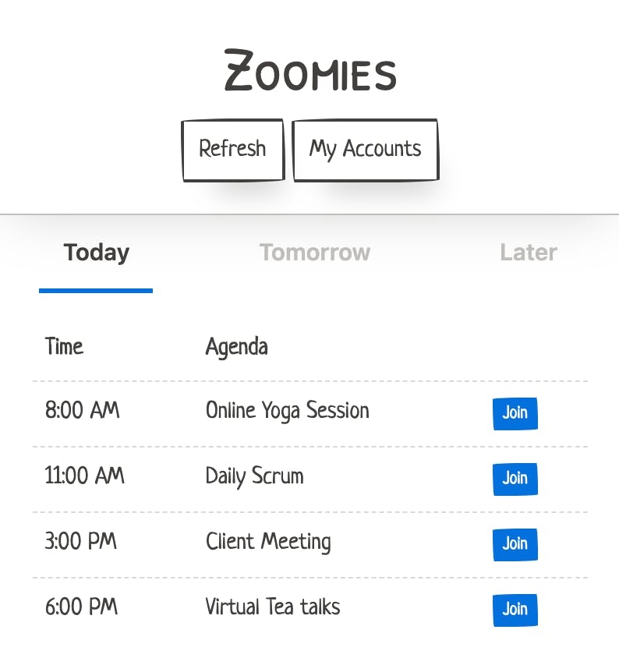The image size is (619, 672).
Task: Select the Time column header
Action: point(64,346)
